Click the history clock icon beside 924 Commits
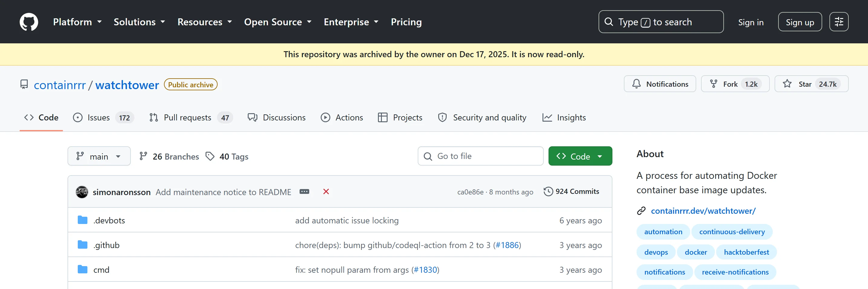This screenshot has width=868, height=289. 548,191
